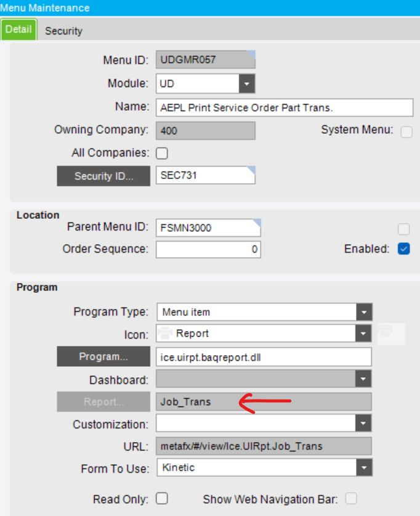The height and width of the screenshot is (516, 420).
Task: Toggle the All Companies checkbox
Action: coord(163,153)
